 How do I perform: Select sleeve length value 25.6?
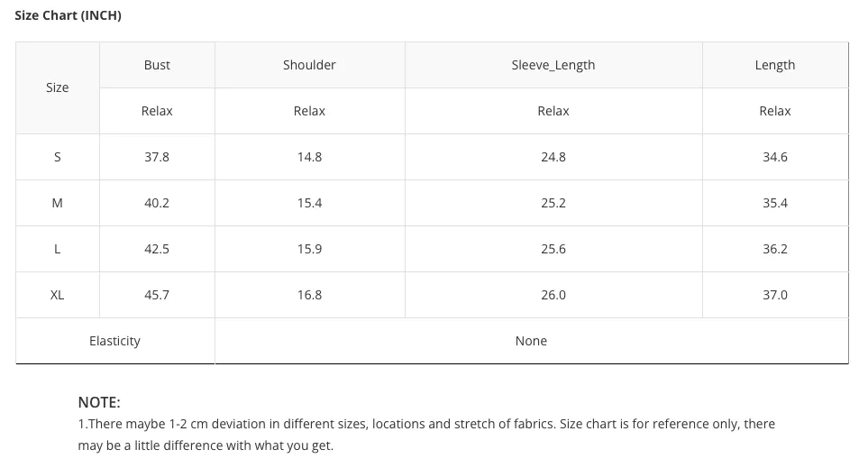553,249
